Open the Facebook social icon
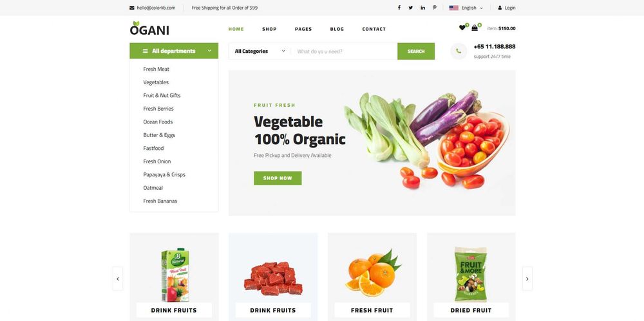 [399, 8]
